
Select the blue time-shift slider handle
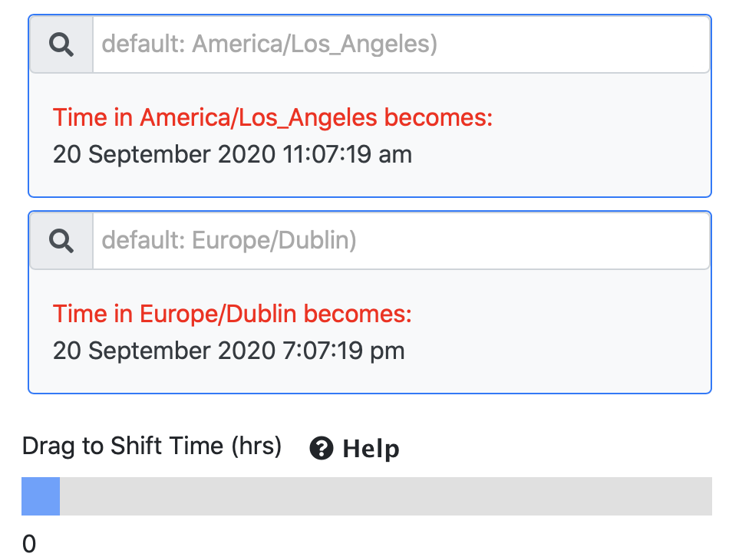(41, 496)
